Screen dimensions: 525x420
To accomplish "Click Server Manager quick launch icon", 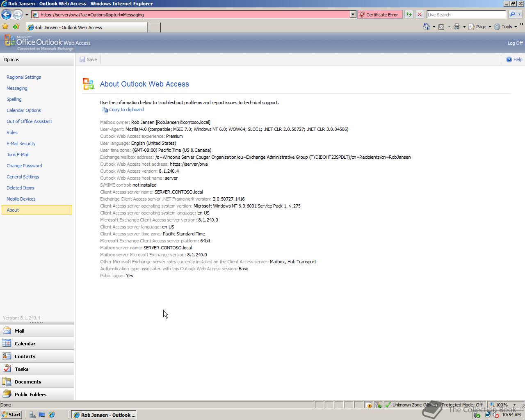I will click(32, 415).
